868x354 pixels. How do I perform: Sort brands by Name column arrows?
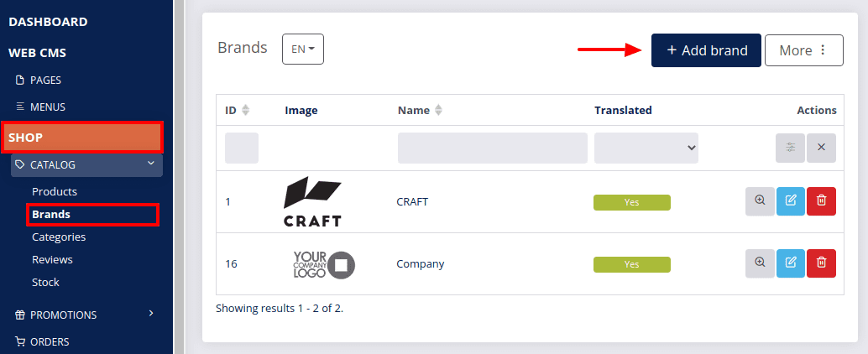(438, 110)
